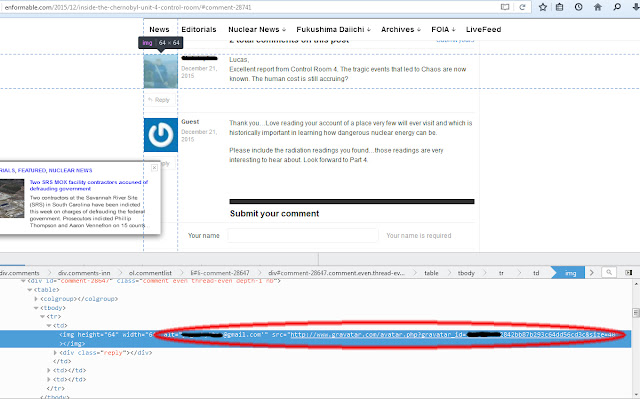
Task: Click the SRS article thumbnail image
Action: pos(12,198)
